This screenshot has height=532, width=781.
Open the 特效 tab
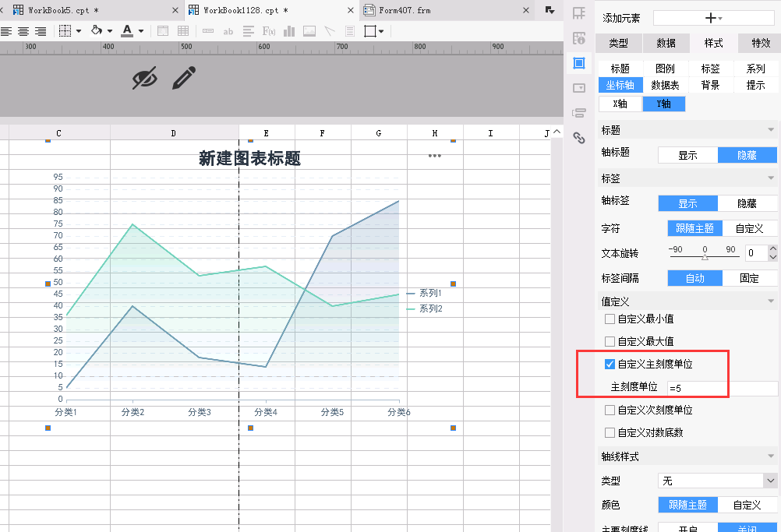[761, 44]
